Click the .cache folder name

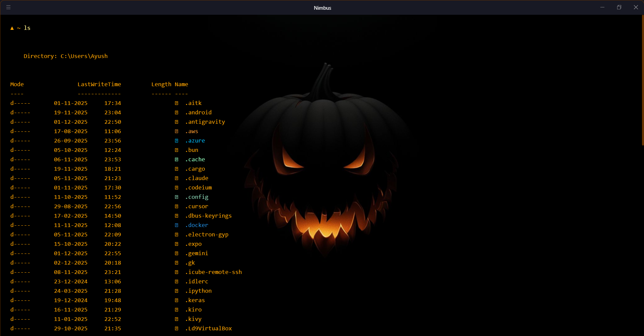click(x=195, y=160)
